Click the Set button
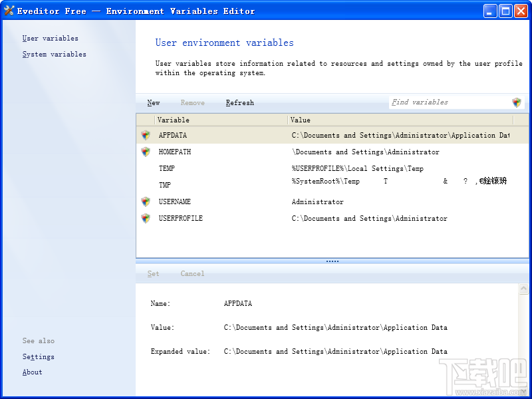Image resolution: width=532 pixels, height=399 pixels. 153,273
